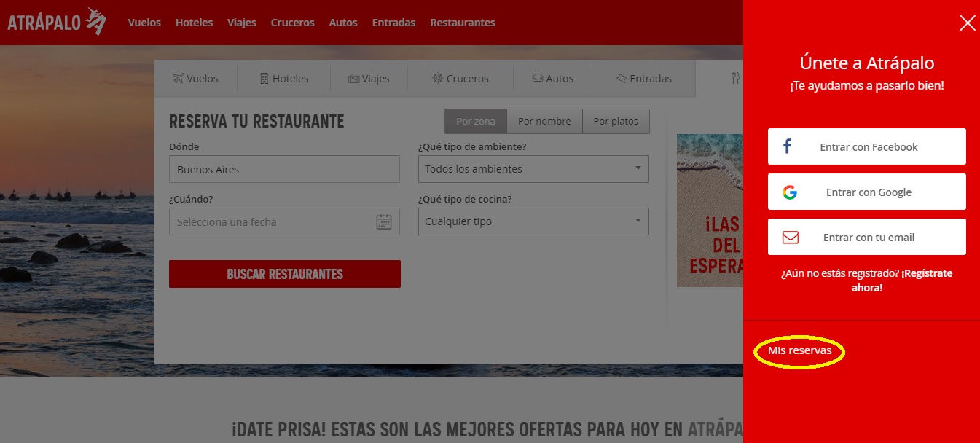Expand the Todos los ambientes dropdown
This screenshot has width=980, height=443.
coord(533,169)
